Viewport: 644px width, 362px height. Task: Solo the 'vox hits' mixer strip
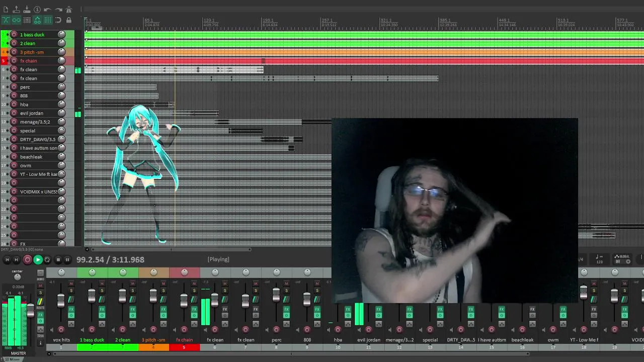click(x=71, y=291)
